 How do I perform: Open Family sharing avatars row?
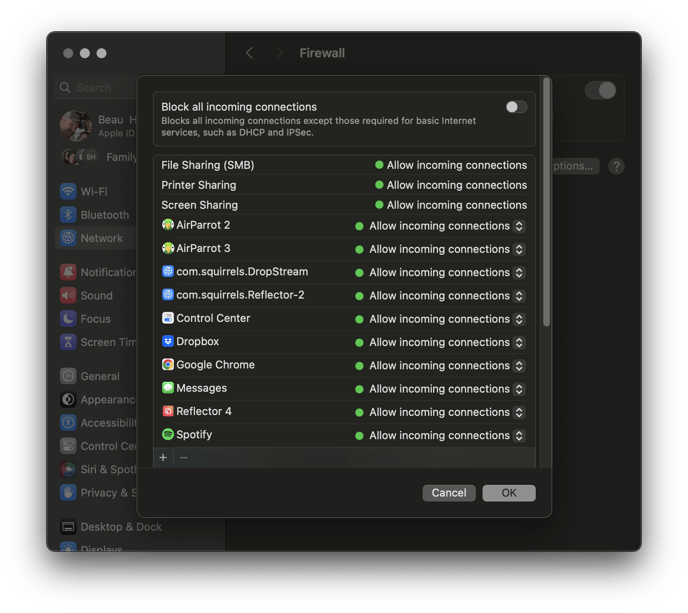coord(99,157)
